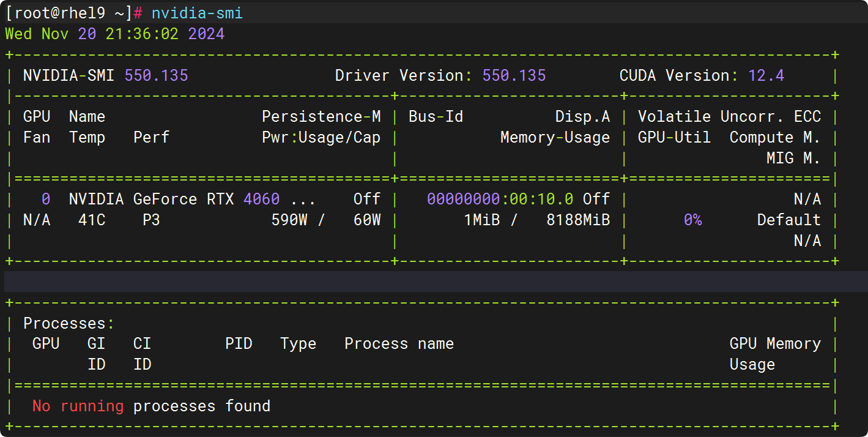
Task: Click the bus id 00000000:00:10.0
Action: click(500, 199)
